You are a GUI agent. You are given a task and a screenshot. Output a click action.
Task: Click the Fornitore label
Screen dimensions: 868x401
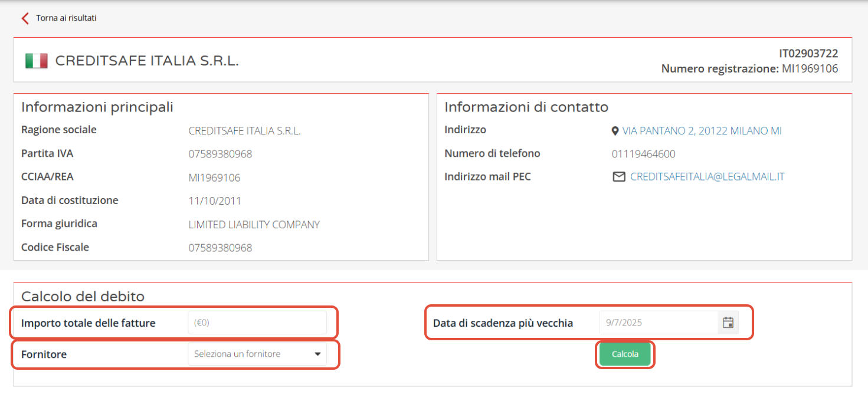pos(44,354)
